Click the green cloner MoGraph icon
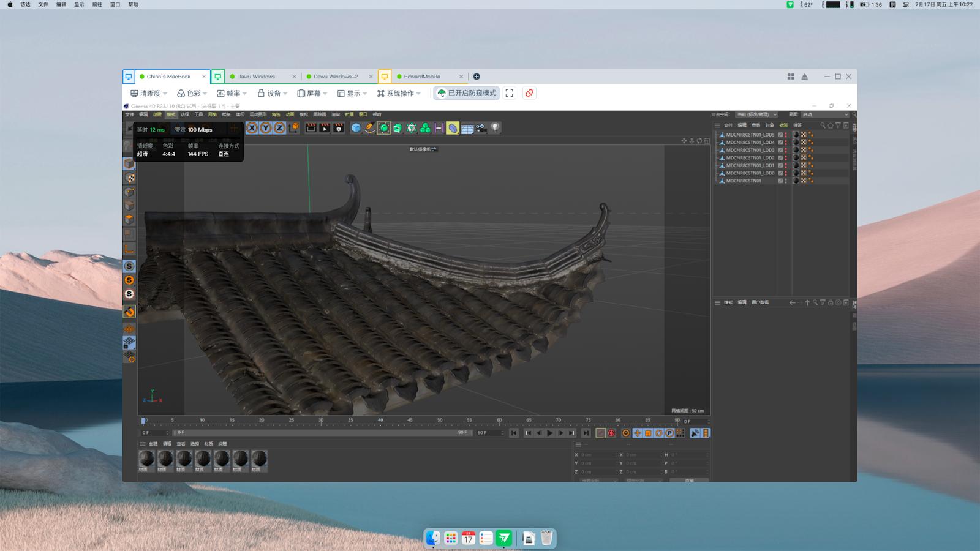 click(412, 128)
